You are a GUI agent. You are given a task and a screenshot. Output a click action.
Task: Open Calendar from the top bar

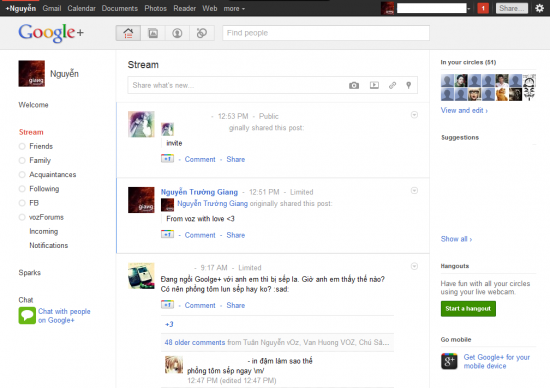pyautogui.click(x=81, y=8)
